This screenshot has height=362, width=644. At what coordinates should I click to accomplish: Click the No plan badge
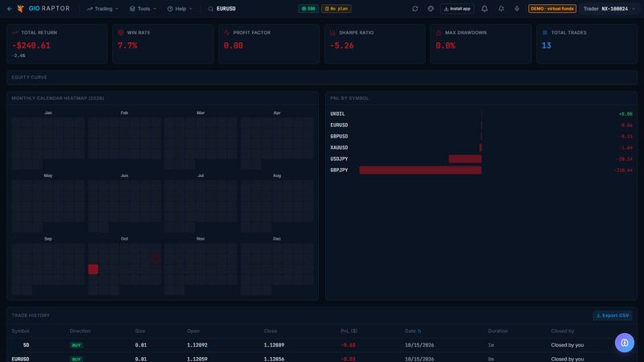pyautogui.click(x=336, y=9)
